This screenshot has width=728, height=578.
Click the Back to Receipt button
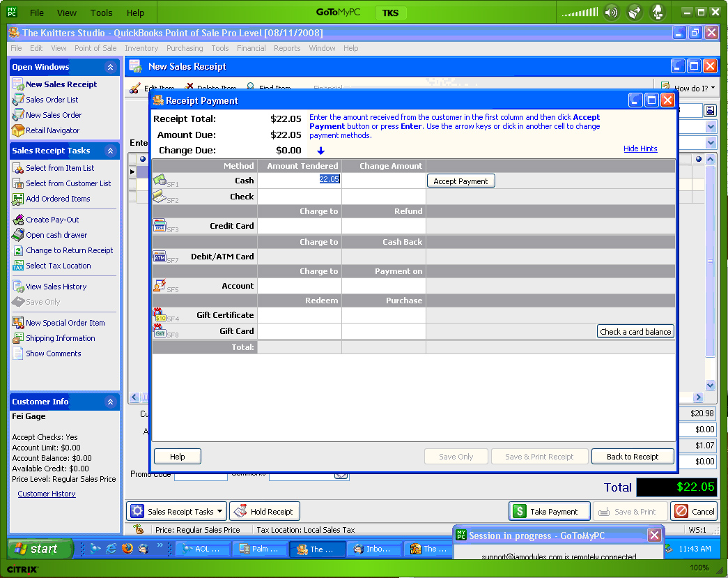(x=633, y=457)
